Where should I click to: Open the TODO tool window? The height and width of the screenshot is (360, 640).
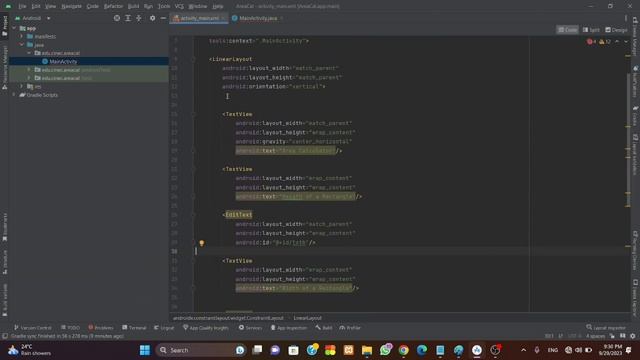click(70, 327)
